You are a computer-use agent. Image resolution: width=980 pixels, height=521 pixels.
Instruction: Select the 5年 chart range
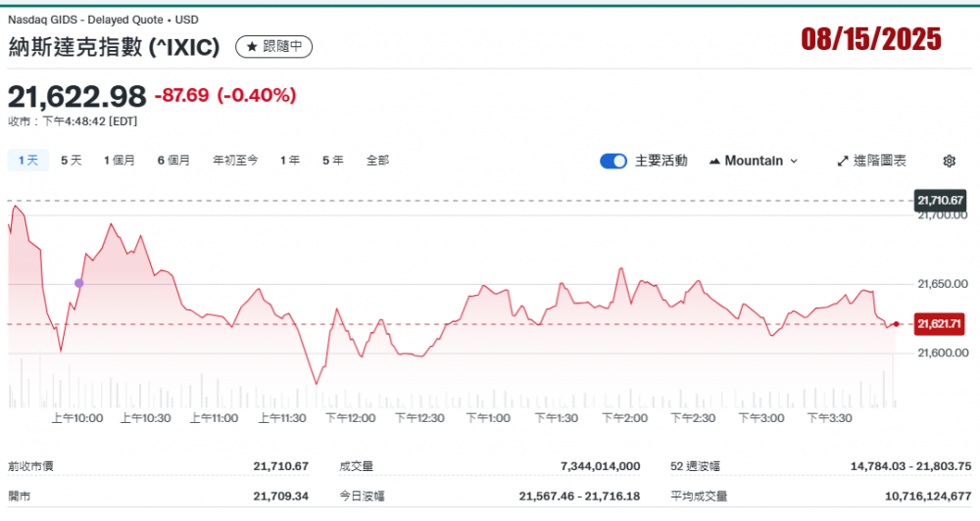[x=333, y=160]
